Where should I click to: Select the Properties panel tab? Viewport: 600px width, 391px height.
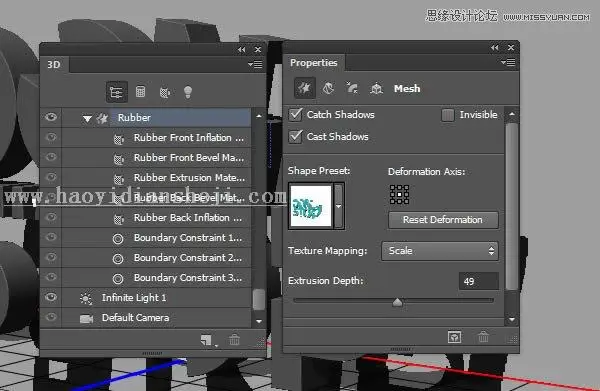(x=314, y=62)
